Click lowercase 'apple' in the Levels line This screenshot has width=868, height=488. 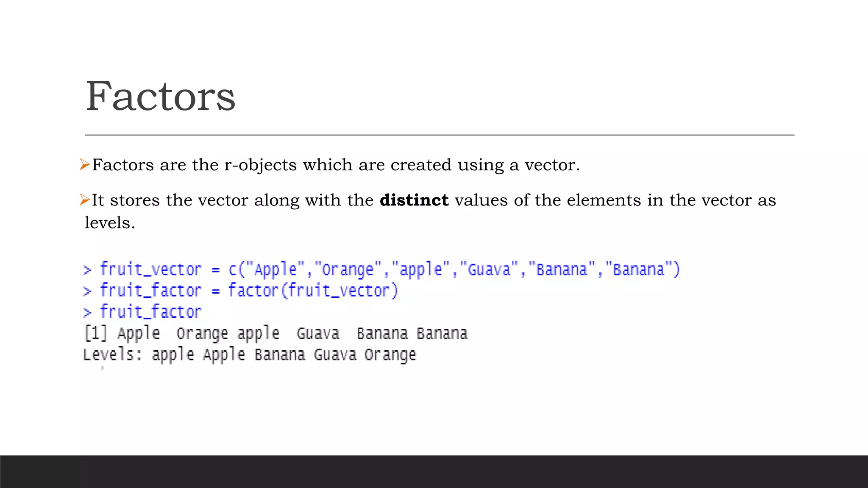pos(173,355)
